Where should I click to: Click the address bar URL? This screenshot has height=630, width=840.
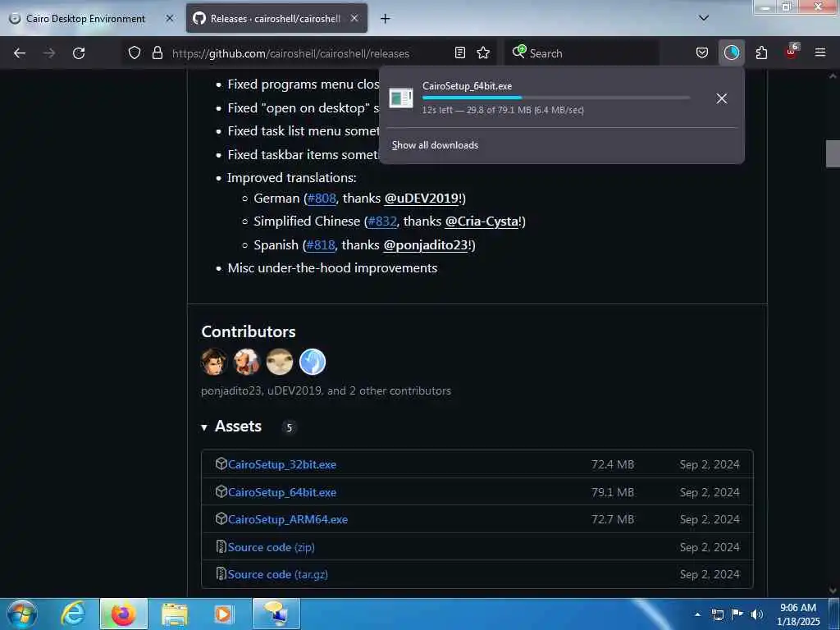pyautogui.click(x=290, y=53)
